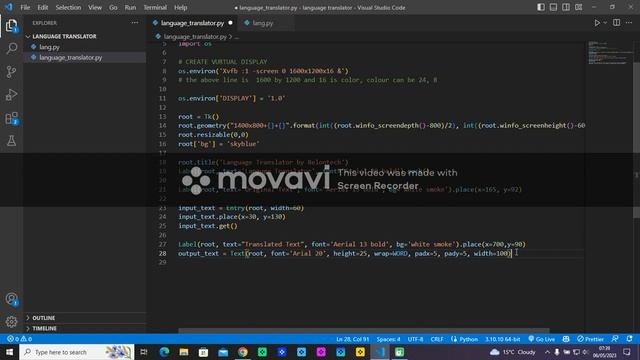This screenshot has width=640, height=360.
Task: Open File Explorer from taskbar
Action: coord(184,352)
